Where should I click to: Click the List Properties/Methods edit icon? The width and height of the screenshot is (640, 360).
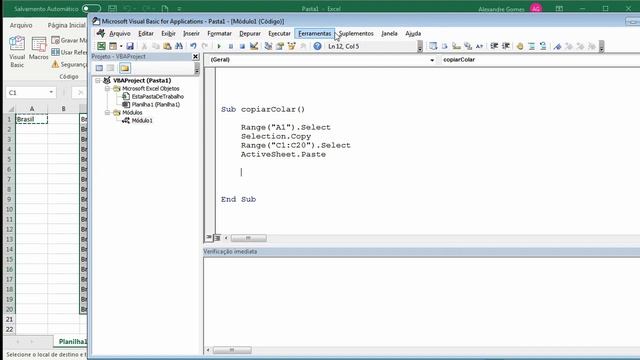point(433,46)
